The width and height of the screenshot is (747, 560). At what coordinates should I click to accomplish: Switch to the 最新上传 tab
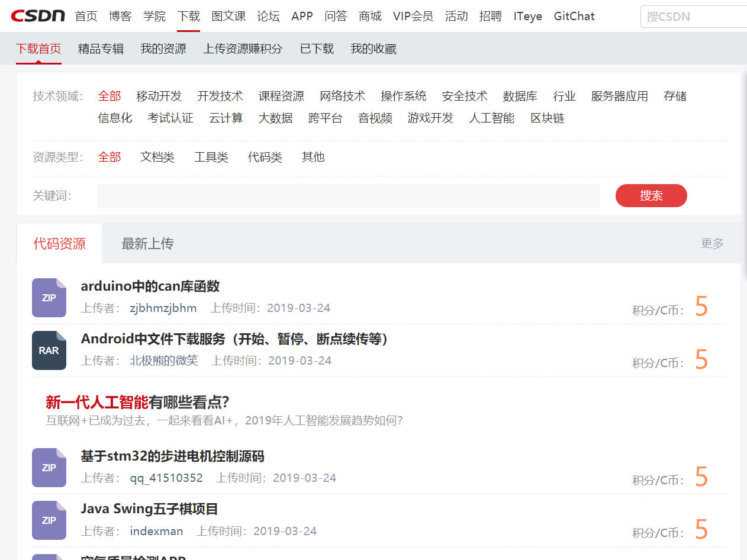point(147,243)
